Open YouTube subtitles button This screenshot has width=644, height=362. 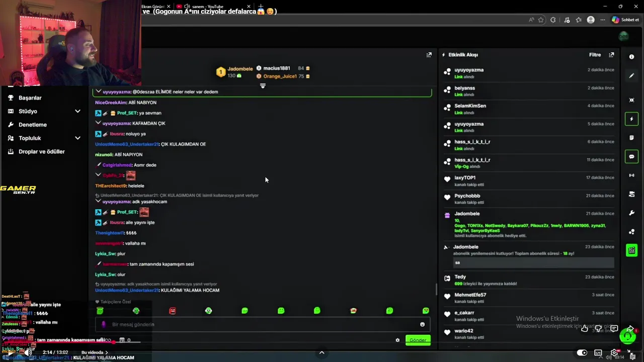click(598, 353)
